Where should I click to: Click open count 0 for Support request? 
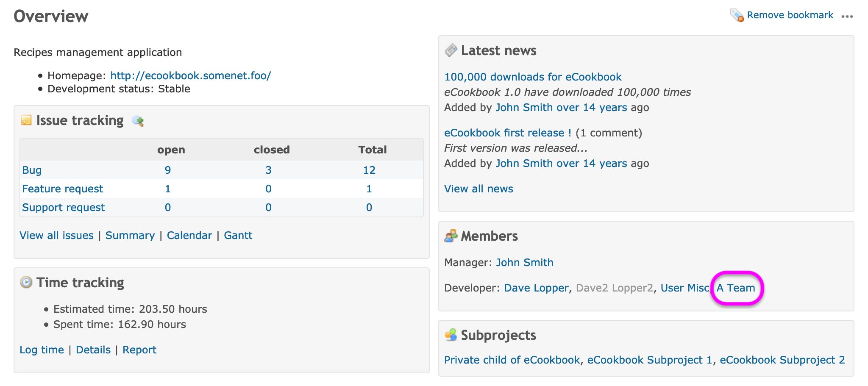point(168,207)
